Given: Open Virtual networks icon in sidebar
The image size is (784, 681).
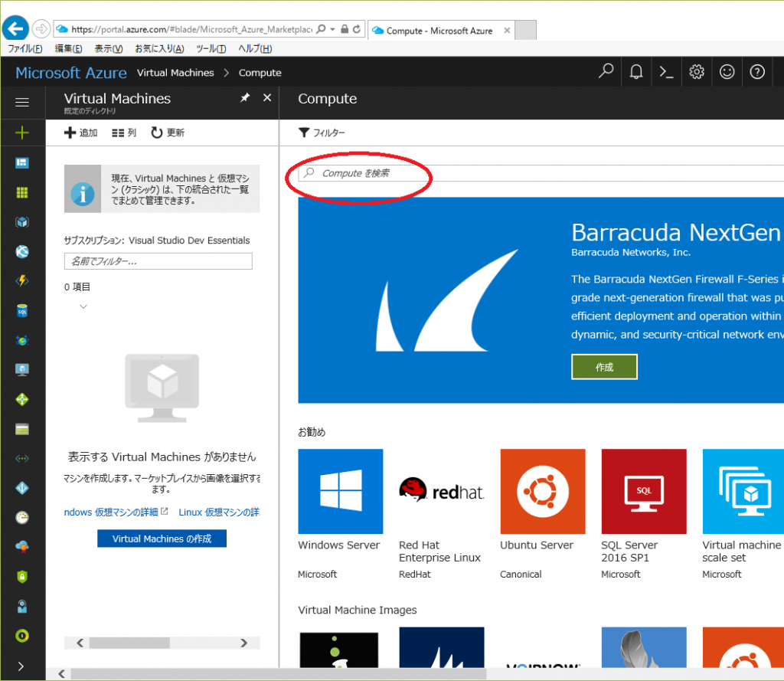Looking at the screenshot, I should tap(22, 458).
